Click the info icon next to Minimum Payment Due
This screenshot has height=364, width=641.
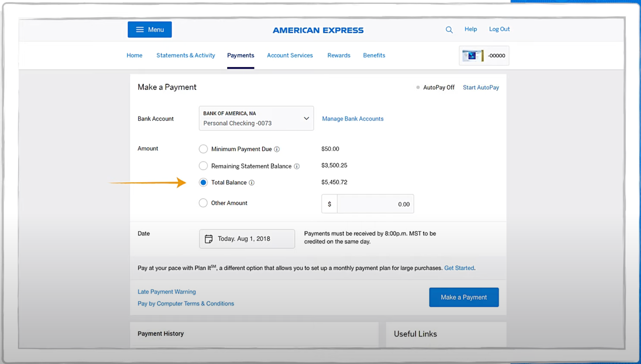276,149
